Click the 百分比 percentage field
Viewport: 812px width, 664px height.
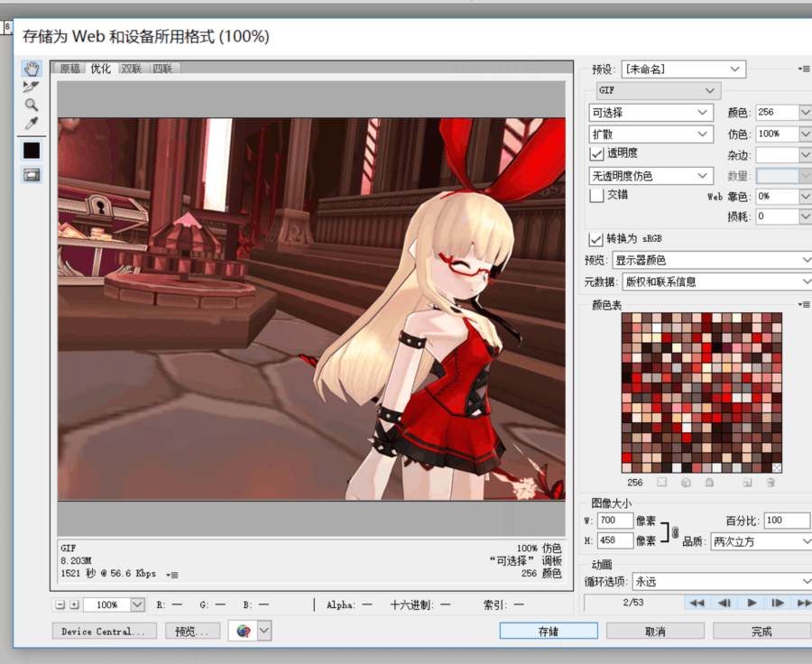[x=786, y=521]
